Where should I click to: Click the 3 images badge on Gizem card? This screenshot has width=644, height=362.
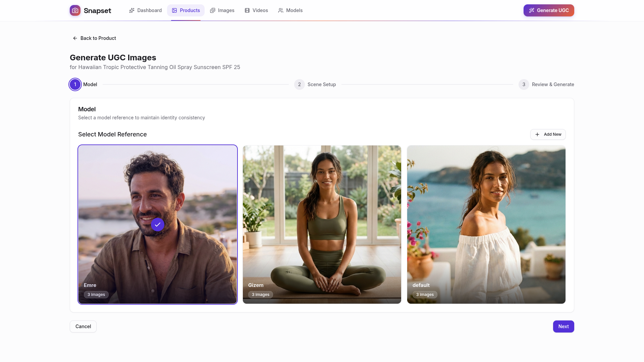click(261, 295)
